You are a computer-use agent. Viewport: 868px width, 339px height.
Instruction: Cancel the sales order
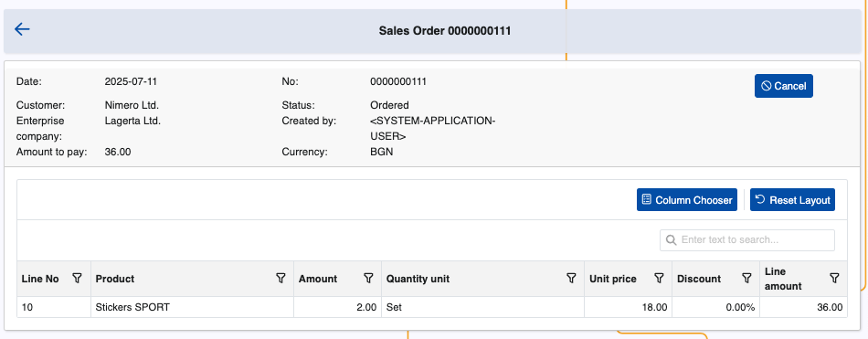tap(783, 86)
